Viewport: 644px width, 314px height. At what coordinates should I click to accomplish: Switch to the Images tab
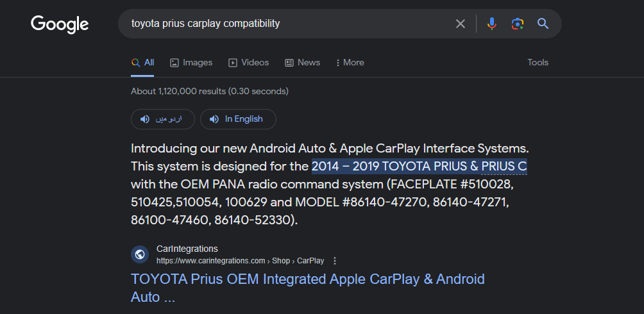[191, 63]
